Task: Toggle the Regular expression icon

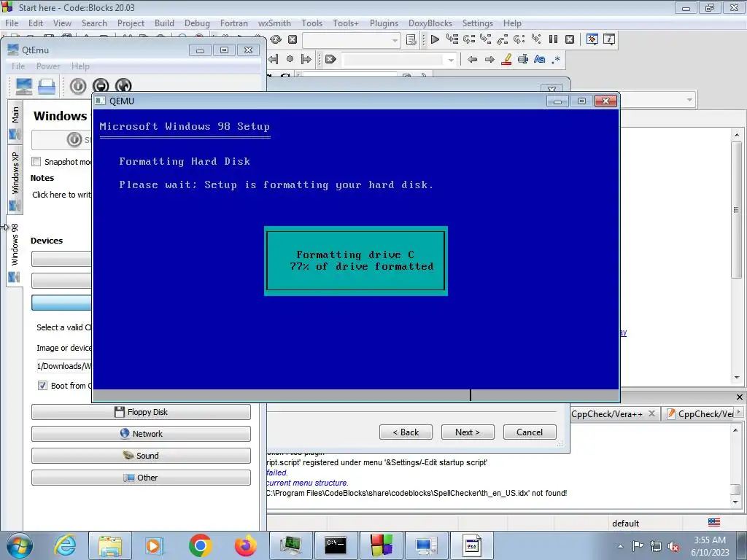Action: click(x=555, y=60)
